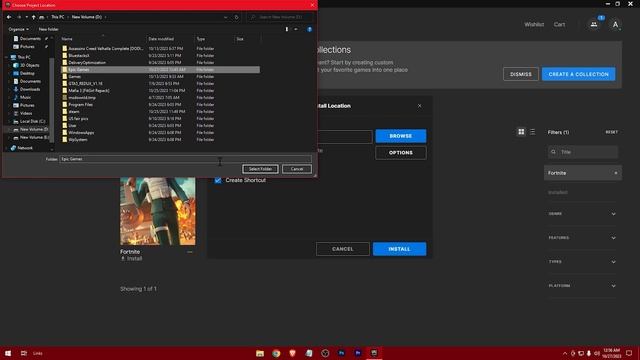The width and height of the screenshot is (640, 360).
Task: Close the Install Location dialog
Action: coord(420,106)
